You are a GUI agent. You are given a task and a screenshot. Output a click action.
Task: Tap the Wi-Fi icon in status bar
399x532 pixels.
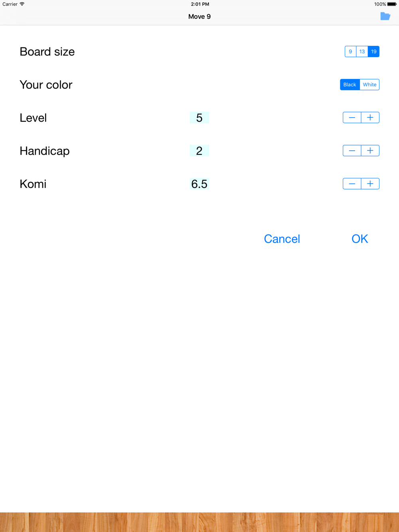click(x=22, y=4)
